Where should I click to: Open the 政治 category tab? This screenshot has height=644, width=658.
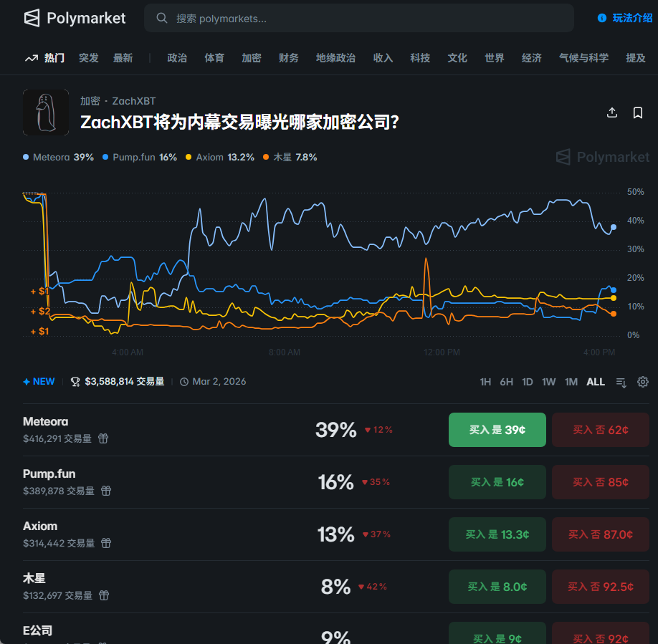177,58
